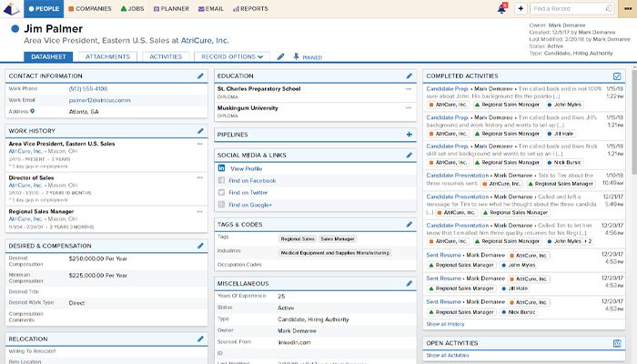Edit the Tags & Codes section

[x=409, y=224]
